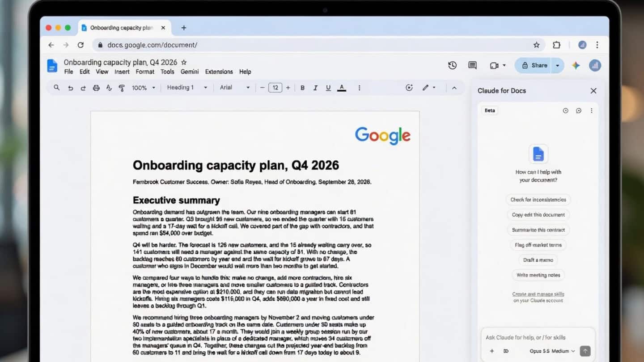Open the Heading 1 style dropdown
This screenshot has width=644, height=362.
coord(187,88)
